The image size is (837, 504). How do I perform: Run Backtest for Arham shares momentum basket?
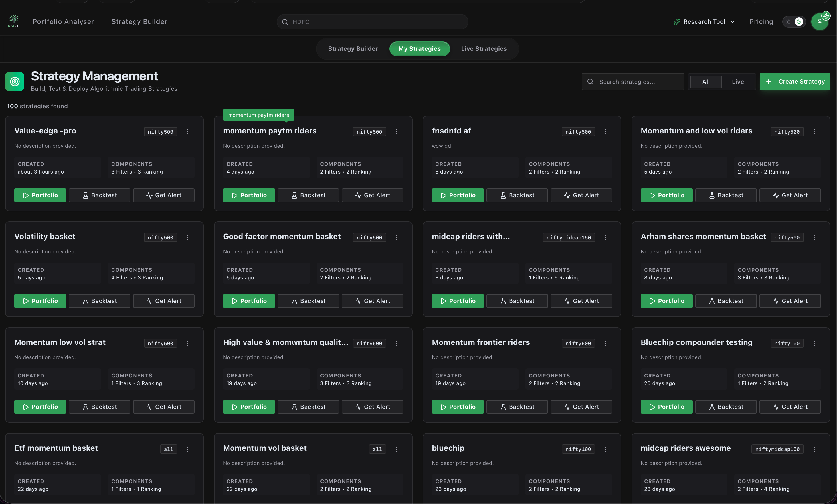(726, 301)
